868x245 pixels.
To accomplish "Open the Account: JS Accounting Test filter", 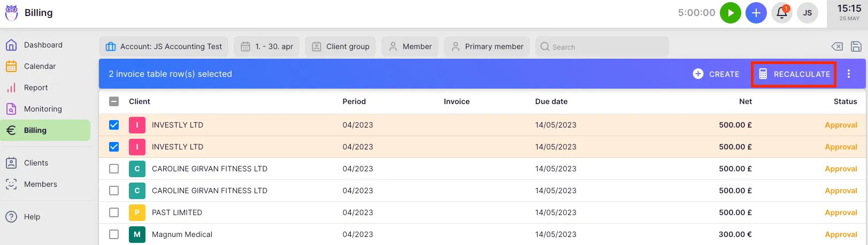I will [164, 46].
